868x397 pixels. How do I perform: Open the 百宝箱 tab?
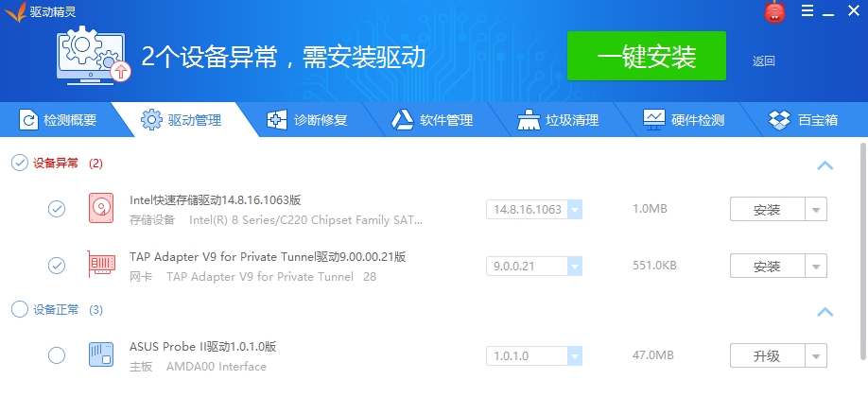click(x=804, y=120)
